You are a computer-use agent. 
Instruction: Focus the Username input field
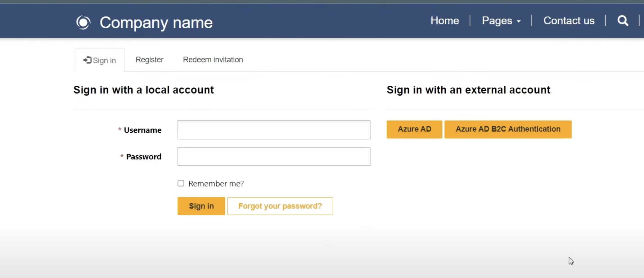tap(274, 130)
